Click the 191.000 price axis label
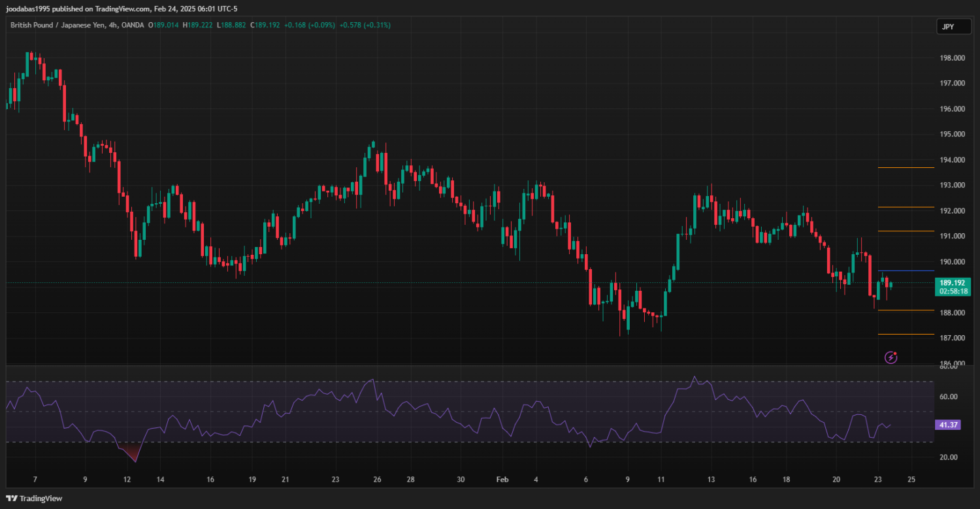Image resolution: width=980 pixels, height=509 pixels. point(952,237)
